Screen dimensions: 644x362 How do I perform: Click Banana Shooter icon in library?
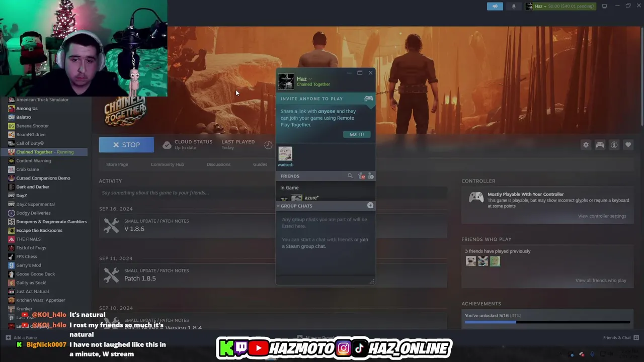(11, 126)
